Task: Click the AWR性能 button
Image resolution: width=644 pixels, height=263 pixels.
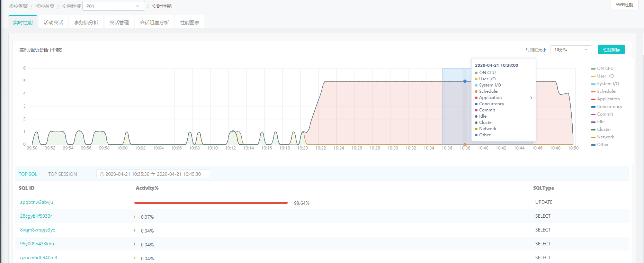Action: coord(624,5)
